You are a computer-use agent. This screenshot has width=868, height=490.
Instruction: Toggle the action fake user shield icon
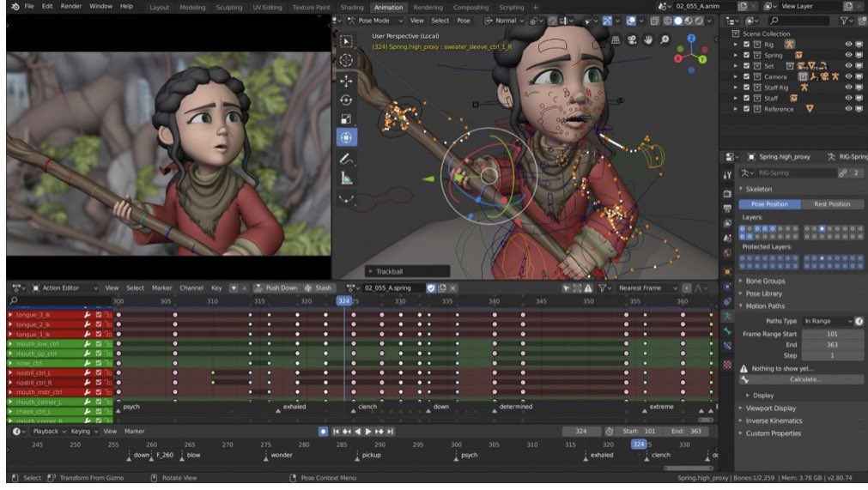431,288
